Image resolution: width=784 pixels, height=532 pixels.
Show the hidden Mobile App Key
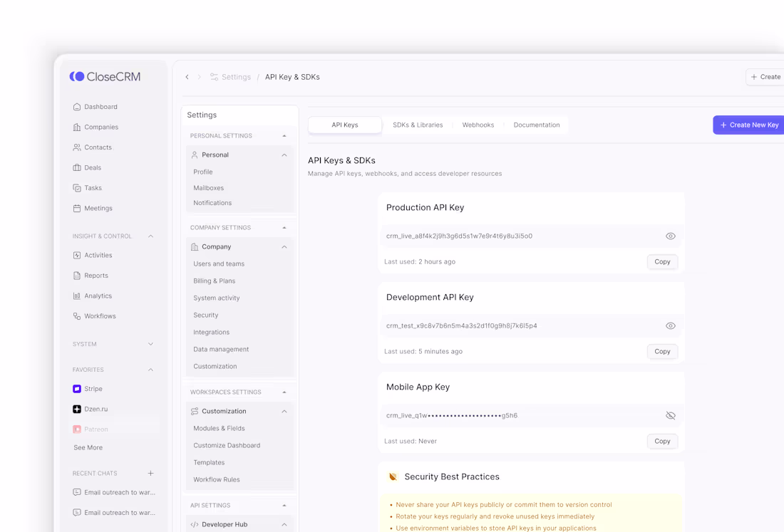click(x=670, y=415)
